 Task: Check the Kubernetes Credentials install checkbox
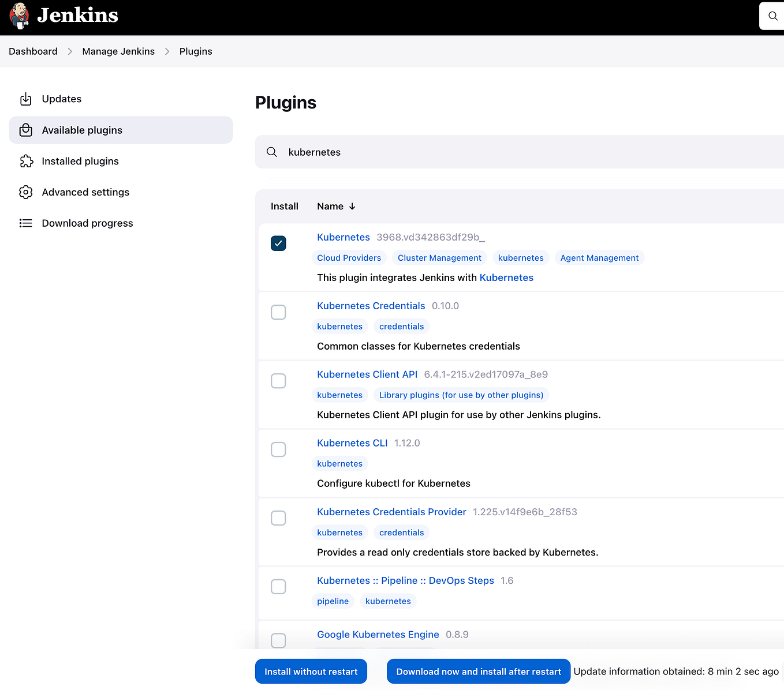click(278, 312)
